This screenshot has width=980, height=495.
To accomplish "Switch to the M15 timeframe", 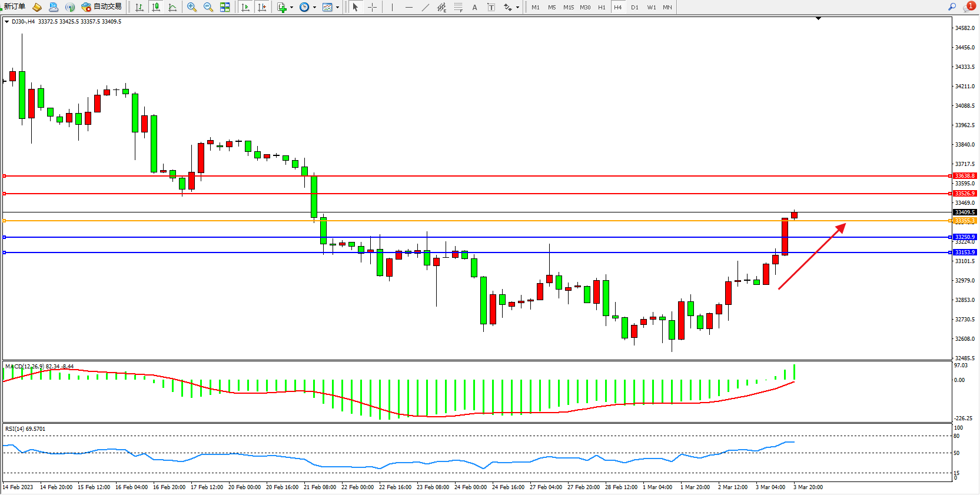I will click(568, 7).
